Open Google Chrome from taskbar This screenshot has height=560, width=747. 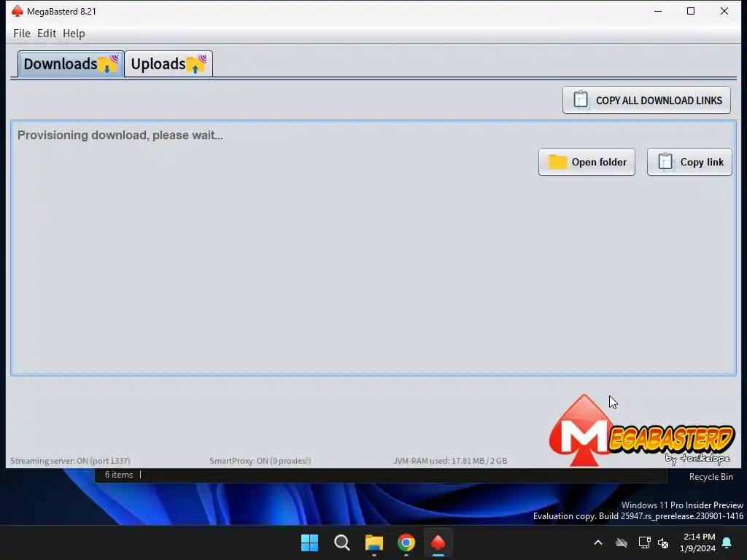[x=406, y=542]
